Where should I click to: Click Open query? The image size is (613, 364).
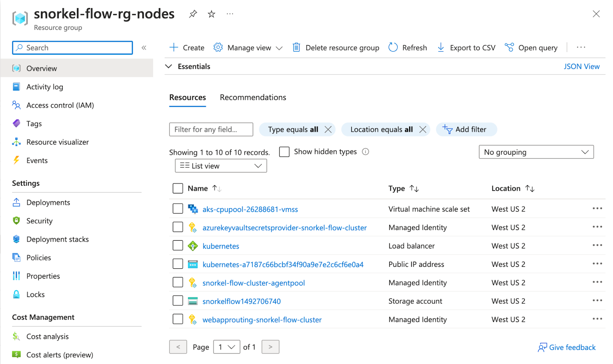(x=531, y=48)
